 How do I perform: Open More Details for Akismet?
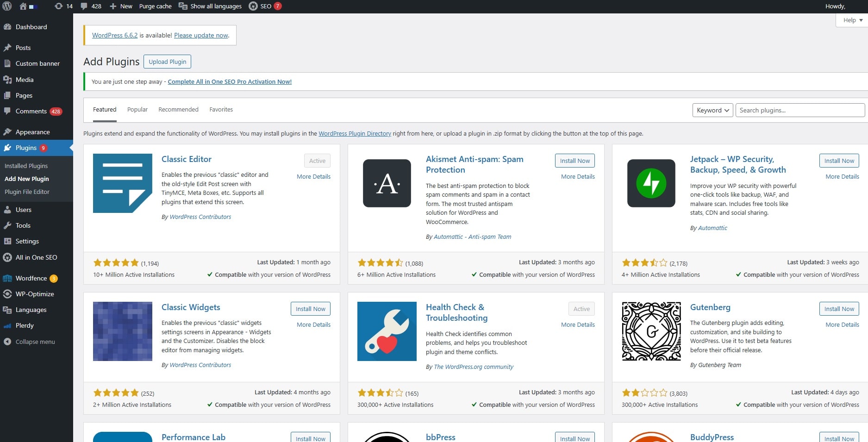578,176
